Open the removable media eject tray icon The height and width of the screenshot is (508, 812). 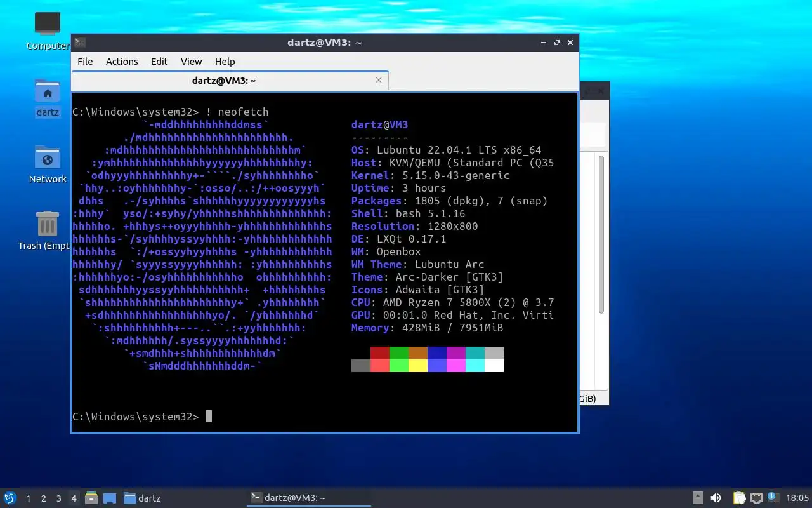click(x=697, y=498)
